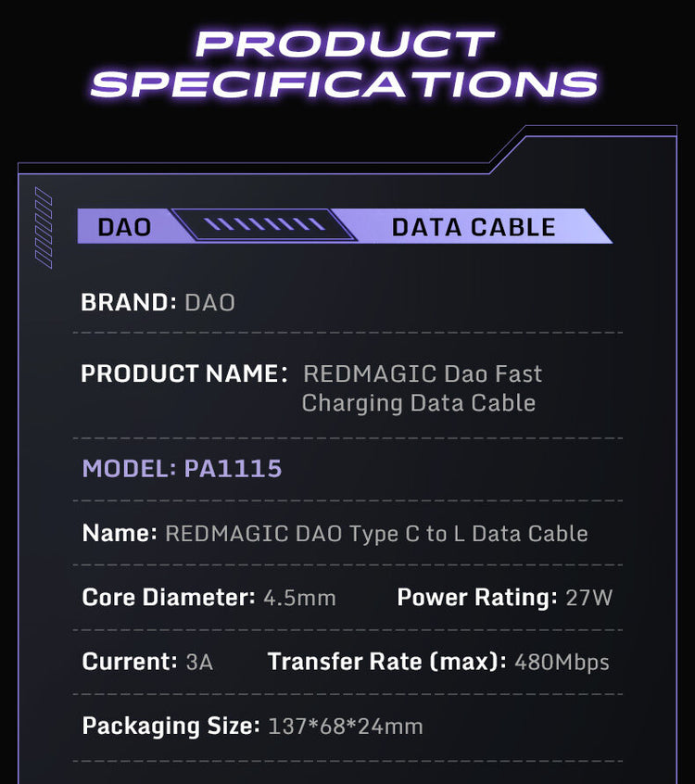Click the REDMAGIC Dao Fast Charging text

pyautogui.click(x=422, y=388)
